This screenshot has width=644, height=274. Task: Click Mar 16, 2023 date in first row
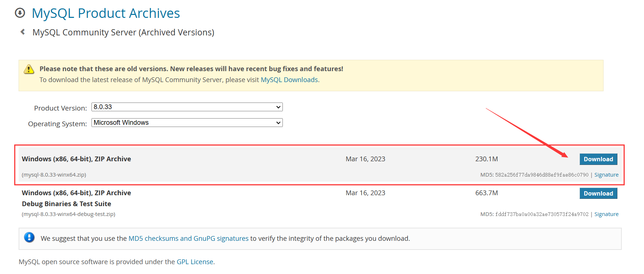tap(365, 159)
